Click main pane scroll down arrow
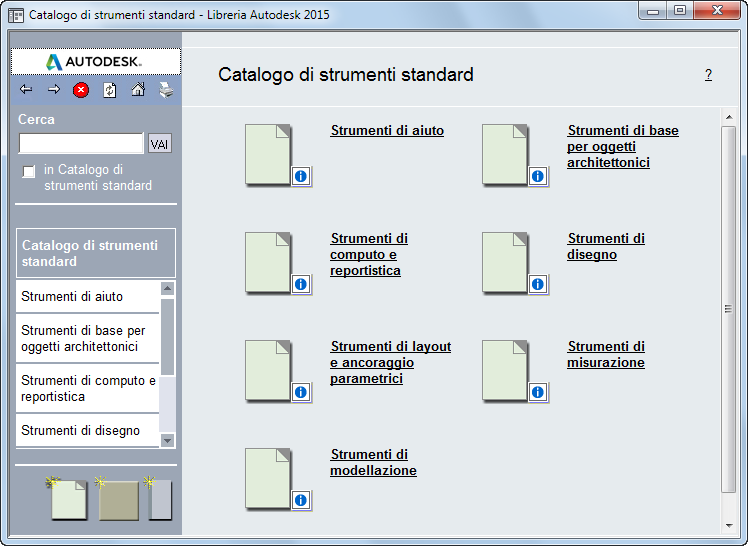This screenshot has width=748, height=546. click(729, 525)
